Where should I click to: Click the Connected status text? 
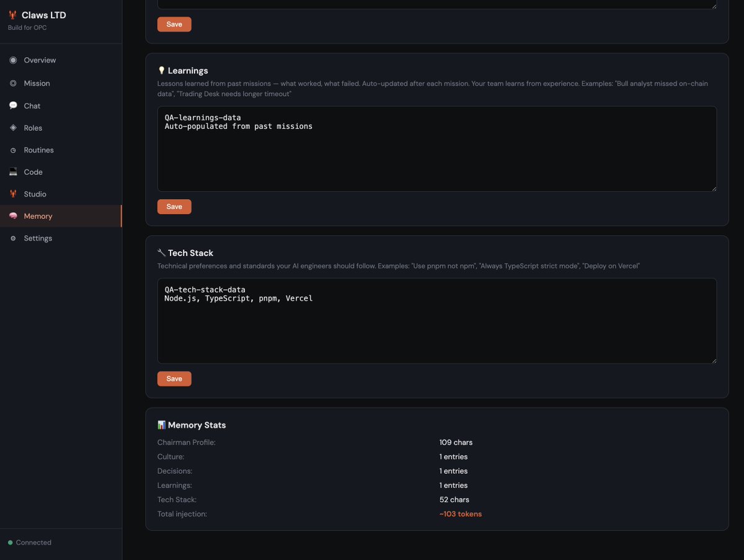point(33,543)
